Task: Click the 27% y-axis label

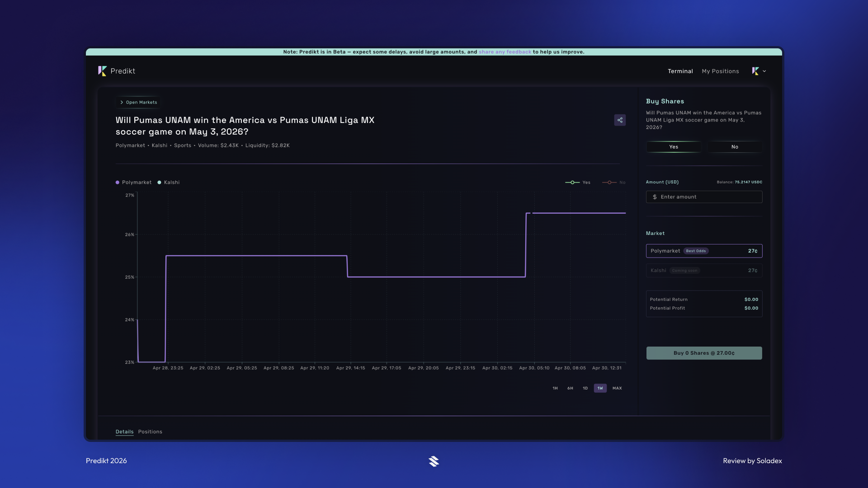Action: 130,196
